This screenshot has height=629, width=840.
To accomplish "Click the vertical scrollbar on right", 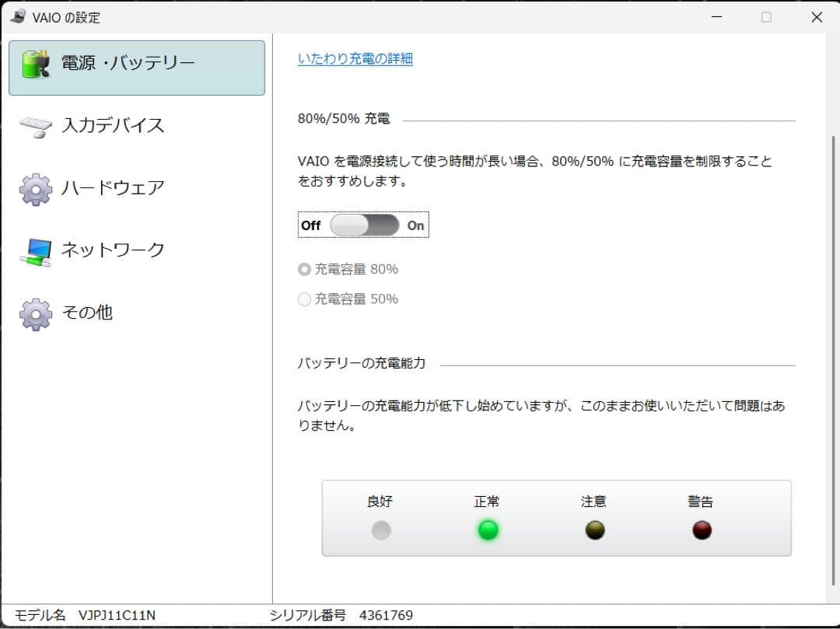I will (832, 360).
